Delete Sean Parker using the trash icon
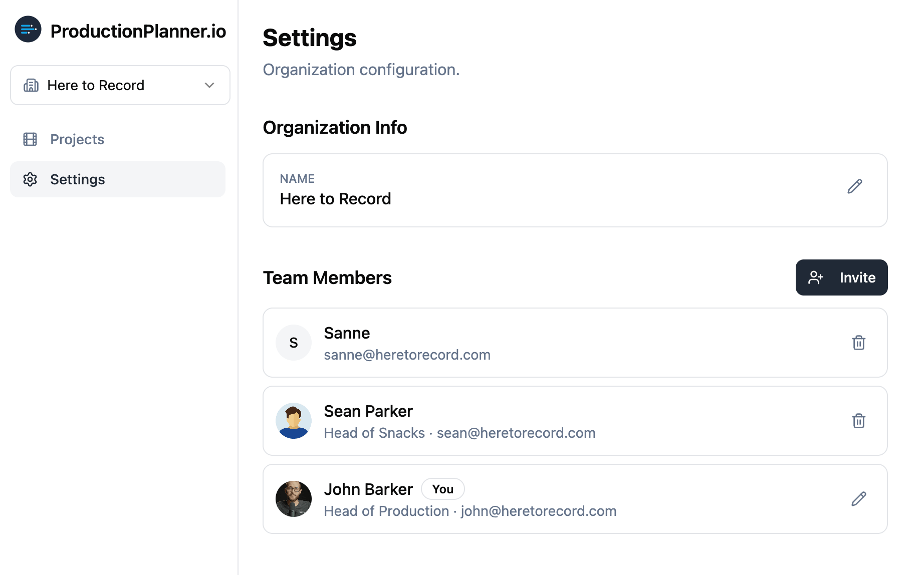Viewport: 924px width, 575px height. [859, 421]
